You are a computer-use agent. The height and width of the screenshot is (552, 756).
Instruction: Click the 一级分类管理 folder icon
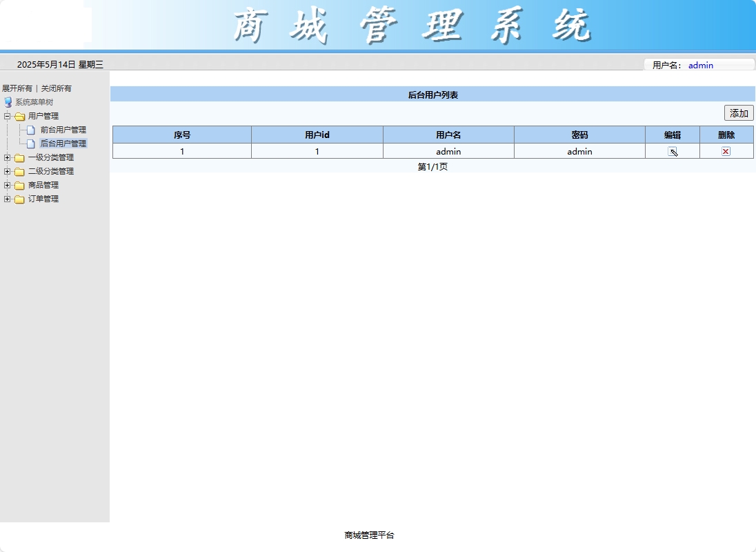point(19,157)
